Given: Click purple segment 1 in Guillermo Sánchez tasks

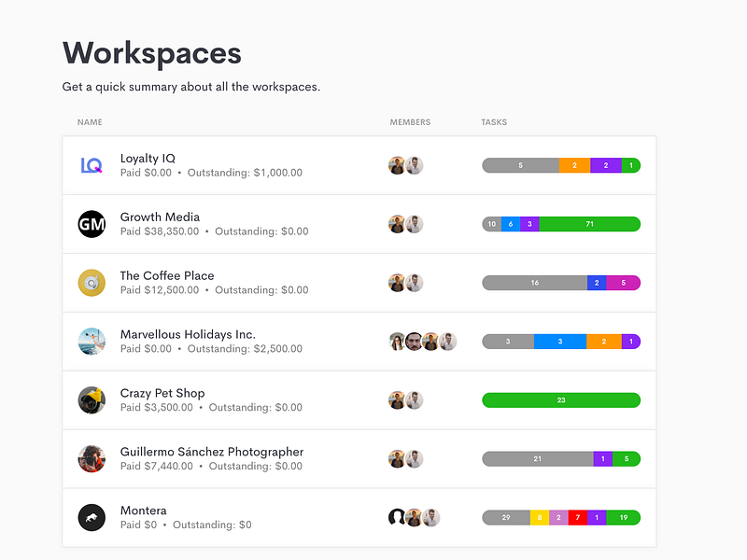Looking at the screenshot, I should click(x=602, y=459).
